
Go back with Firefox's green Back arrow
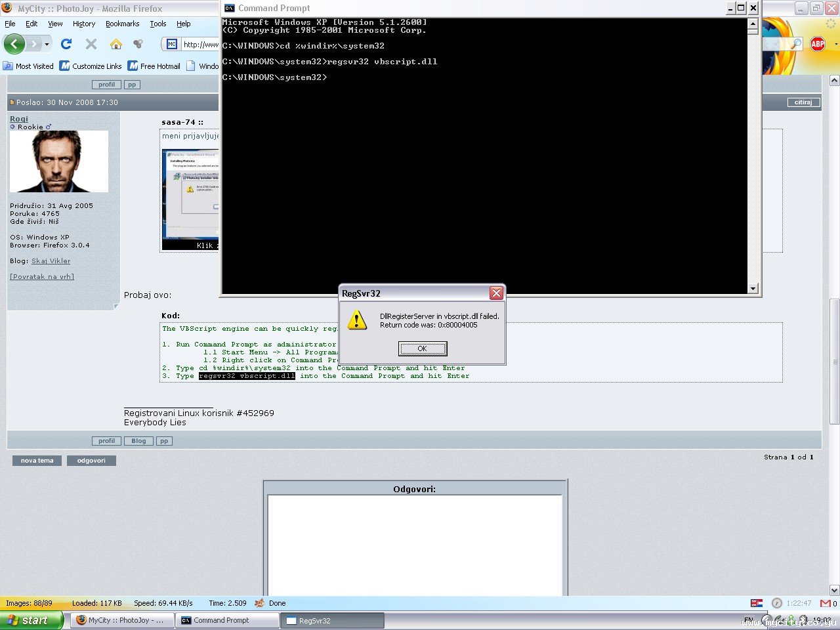(x=14, y=44)
